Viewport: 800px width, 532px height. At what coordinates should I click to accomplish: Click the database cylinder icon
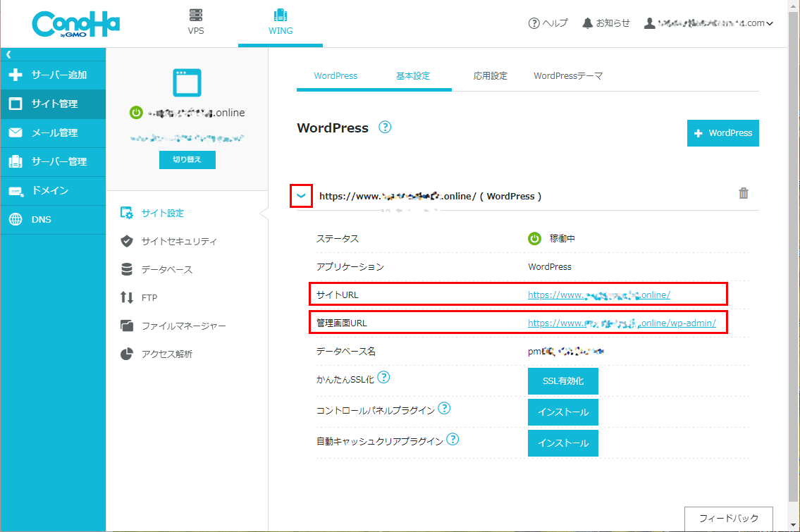point(127,269)
